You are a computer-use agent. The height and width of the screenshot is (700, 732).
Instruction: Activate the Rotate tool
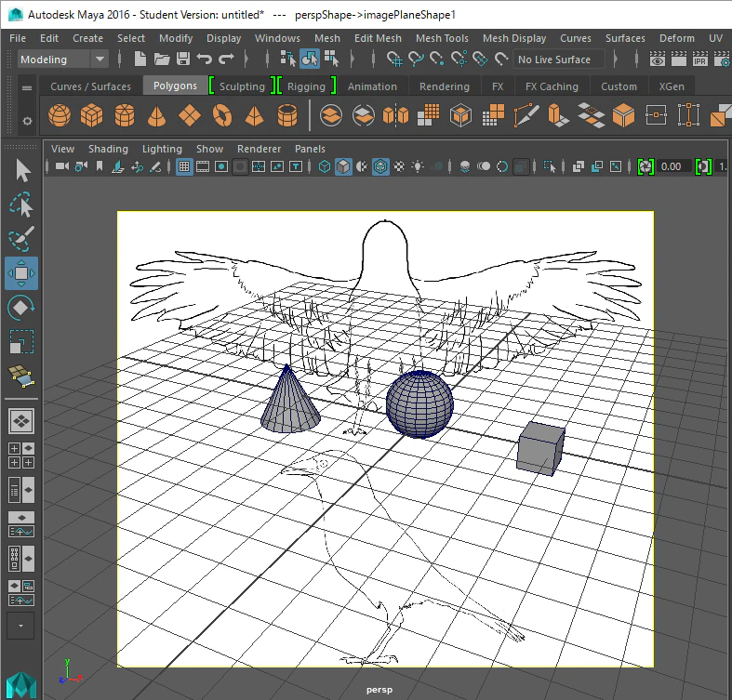click(x=21, y=308)
